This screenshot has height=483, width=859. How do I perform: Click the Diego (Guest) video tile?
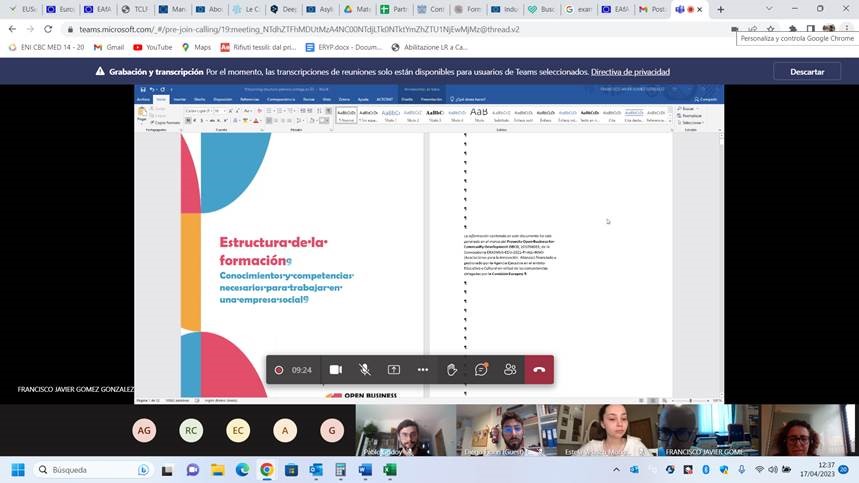click(507, 430)
